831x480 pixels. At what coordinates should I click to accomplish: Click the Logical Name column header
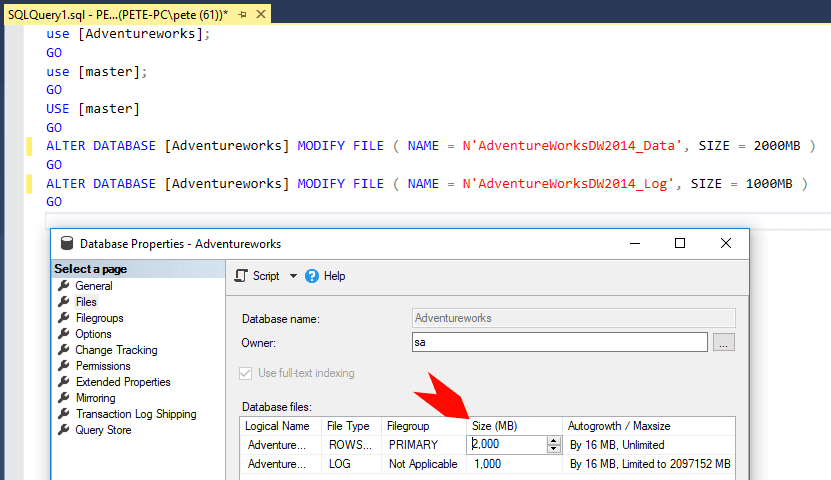coord(281,426)
